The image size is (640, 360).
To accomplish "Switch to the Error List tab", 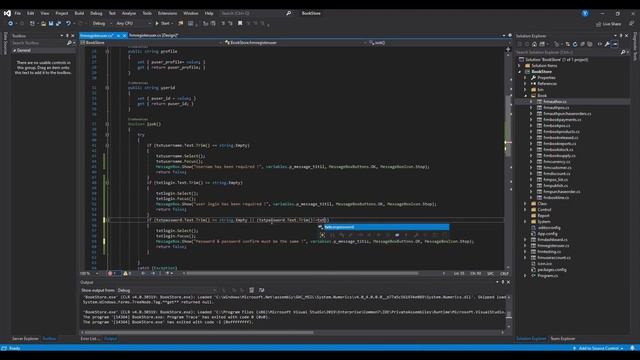I will tap(90, 338).
